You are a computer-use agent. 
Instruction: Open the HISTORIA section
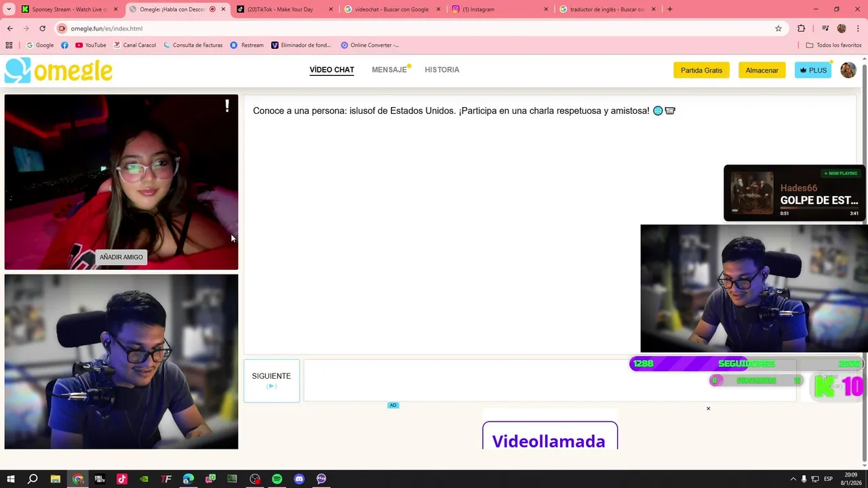pyautogui.click(x=442, y=70)
